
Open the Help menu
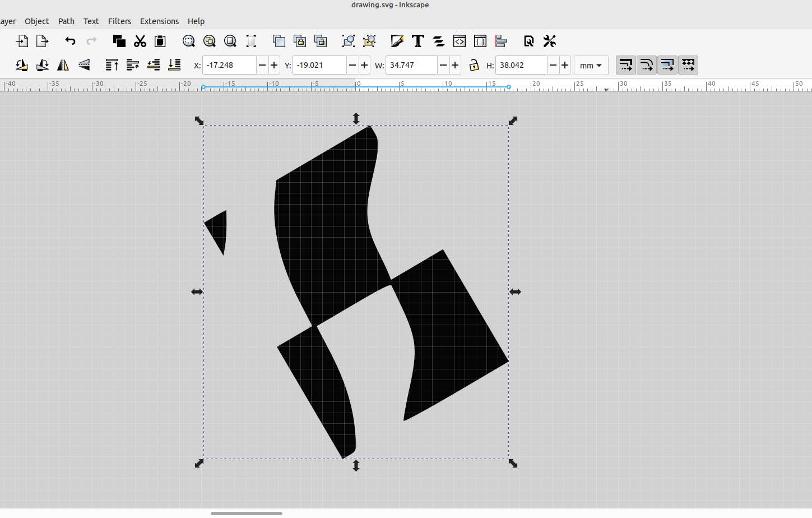tap(196, 21)
